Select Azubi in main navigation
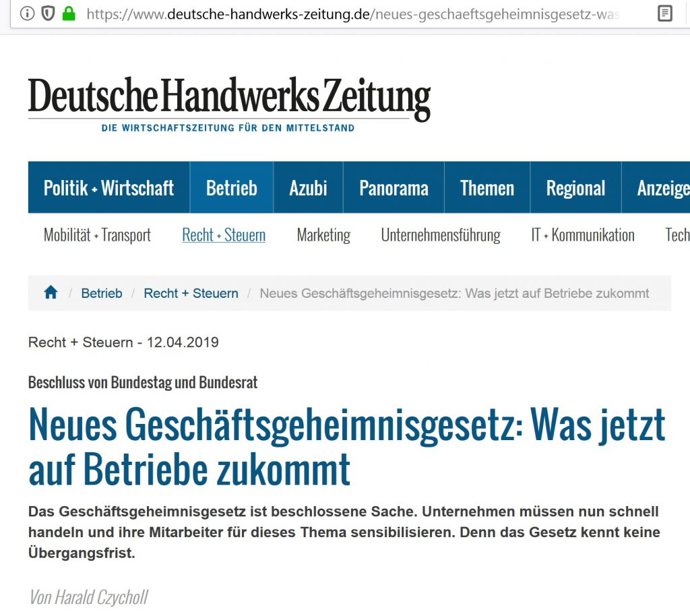This screenshot has height=616, width=690. click(308, 188)
